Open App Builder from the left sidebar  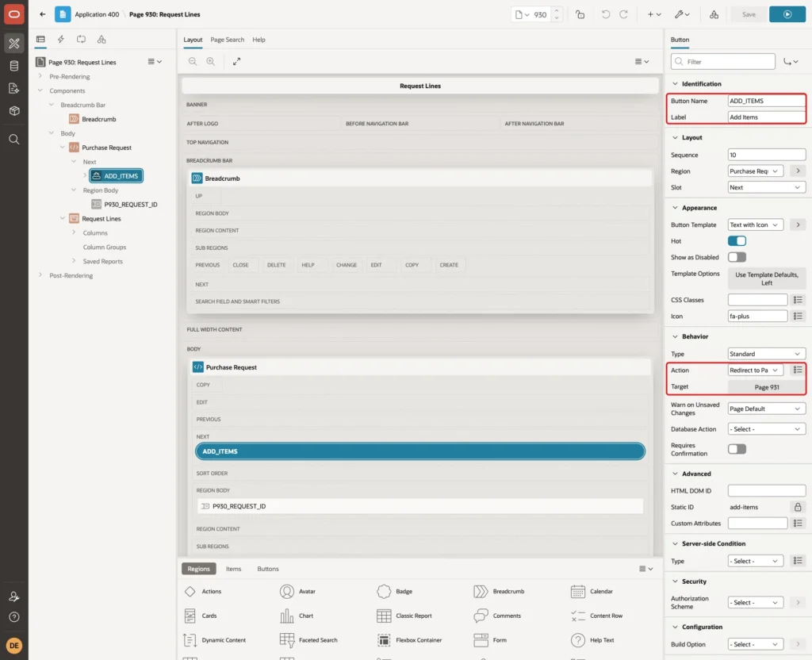tap(14, 44)
